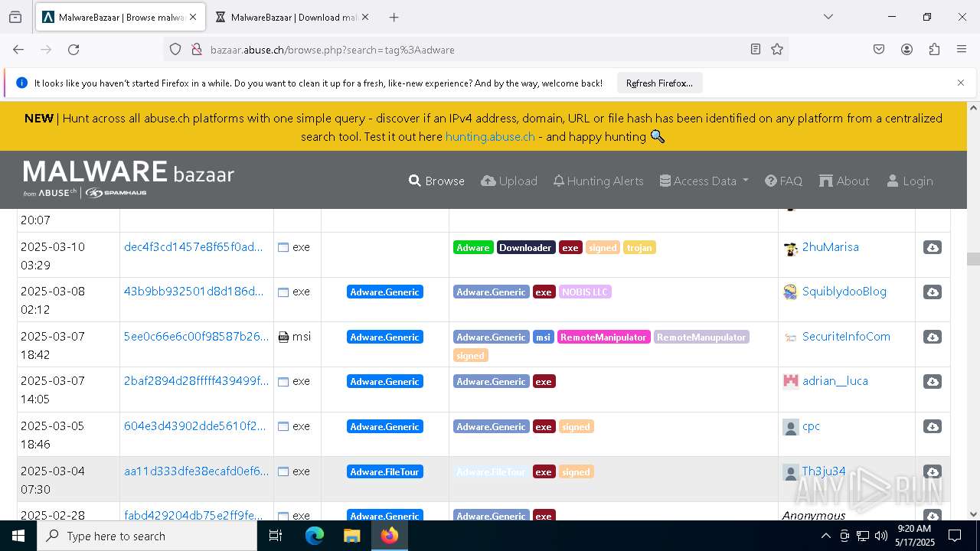Launch Microsoft Edge from taskbar
980x551 pixels.
coord(315,536)
